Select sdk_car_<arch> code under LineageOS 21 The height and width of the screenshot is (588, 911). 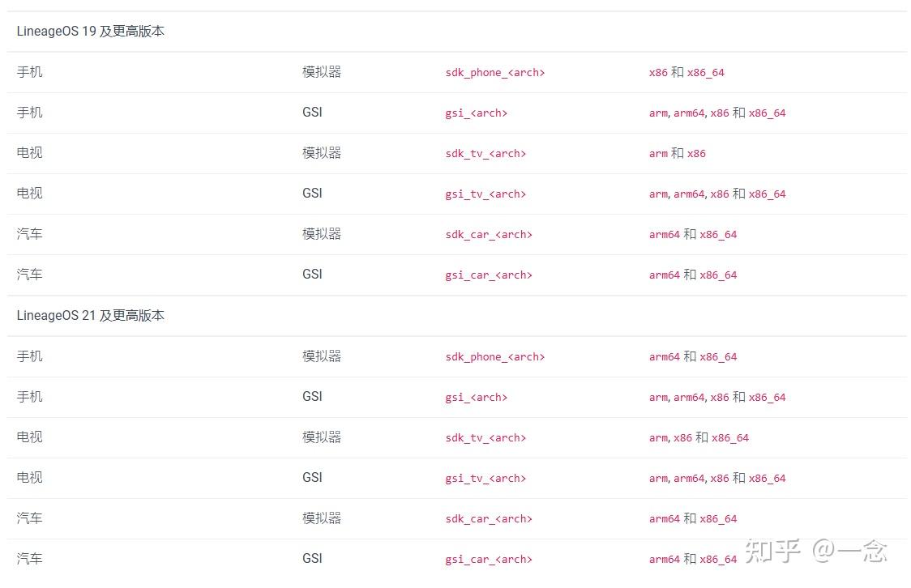pos(489,519)
